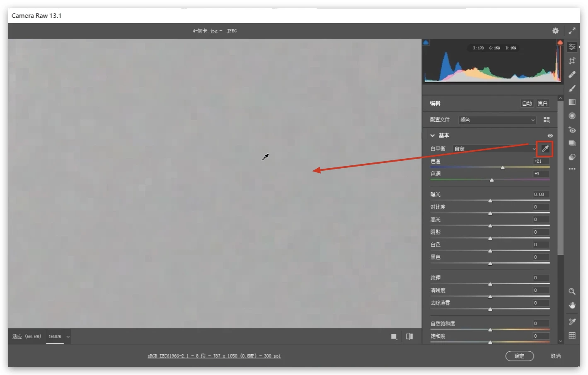This screenshot has width=588, height=375.
Task: Select the Red Eye removal tool
Action: (572, 130)
